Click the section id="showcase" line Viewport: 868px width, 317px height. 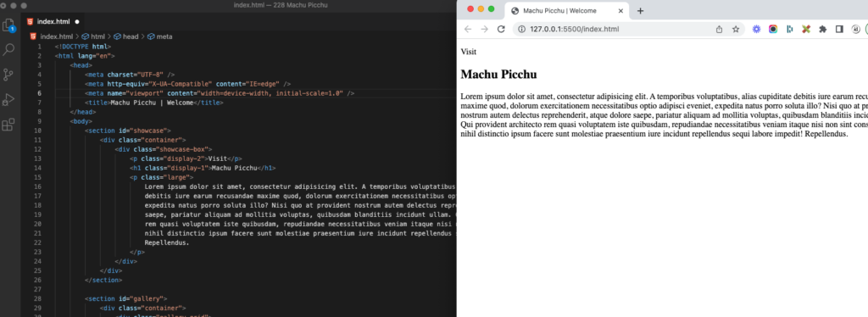click(128, 131)
